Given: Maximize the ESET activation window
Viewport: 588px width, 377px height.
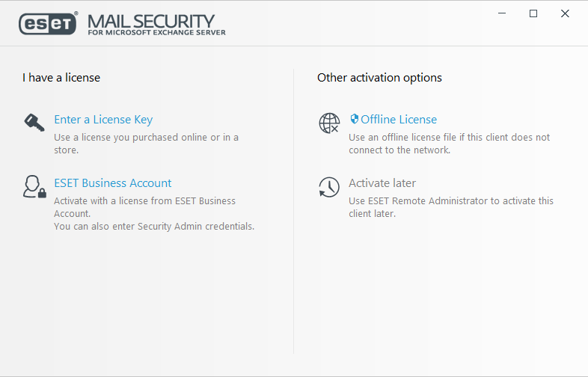Looking at the screenshot, I should [533, 13].
